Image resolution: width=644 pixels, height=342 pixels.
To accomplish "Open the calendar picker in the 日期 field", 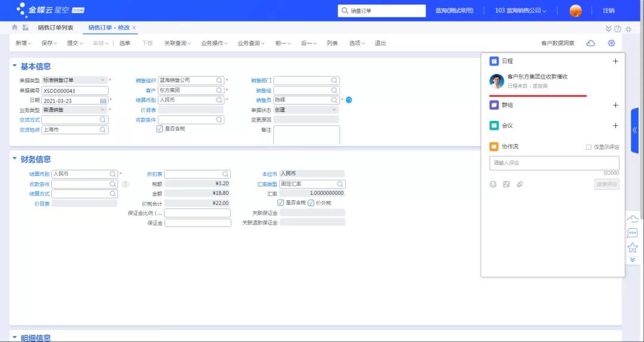I will coord(103,101).
